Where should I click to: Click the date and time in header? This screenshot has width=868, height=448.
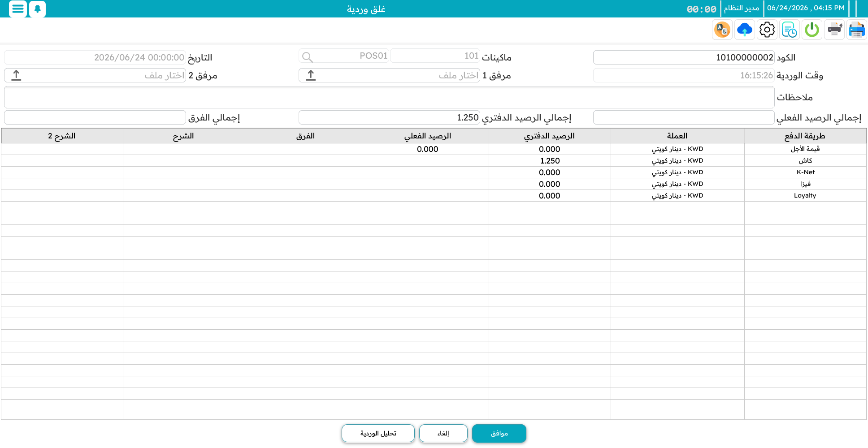click(x=806, y=8)
